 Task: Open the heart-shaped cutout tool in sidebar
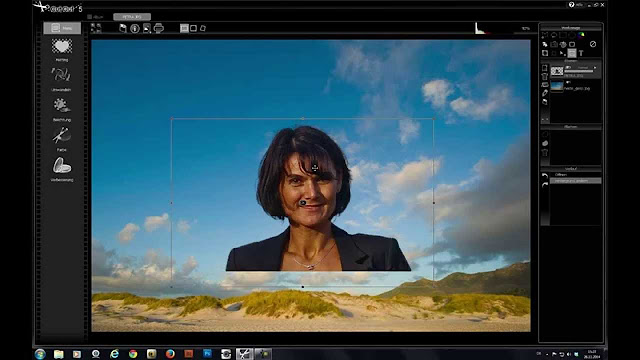62,46
